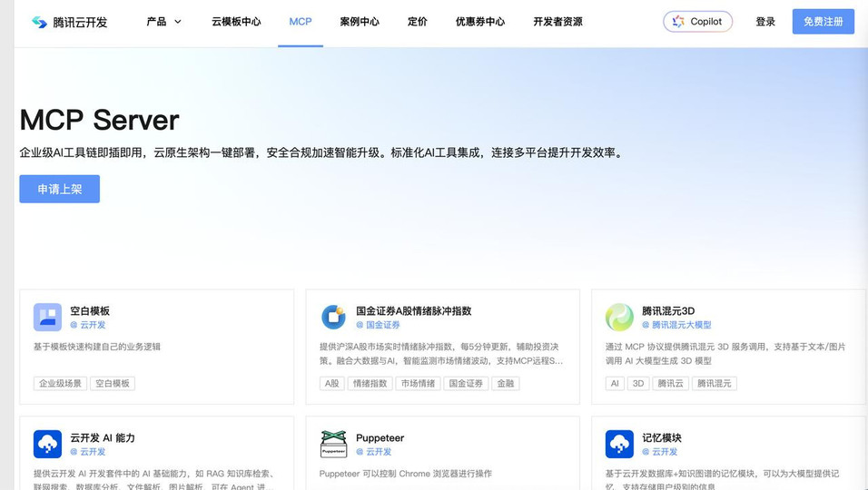Click the 企业级场景 tag
868x490 pixels.
pos(60,383)
